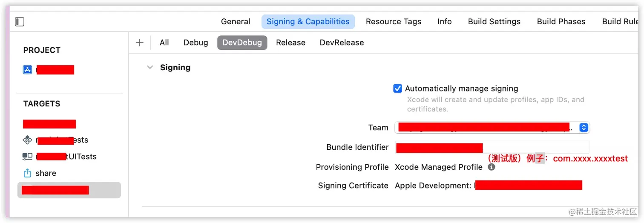Click Provisioning Profile info icon
The height and width of the screenshot is (223, 644).
[492, 167]
